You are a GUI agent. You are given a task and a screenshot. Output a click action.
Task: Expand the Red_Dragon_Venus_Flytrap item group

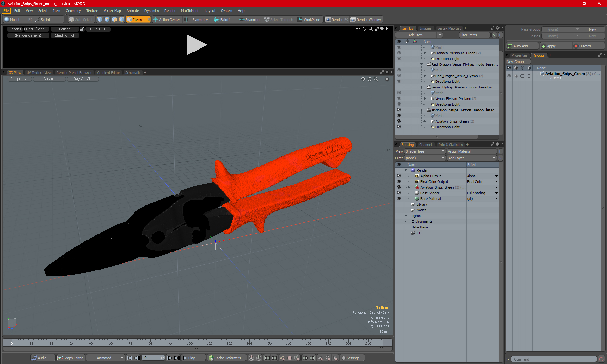point(425,76)
